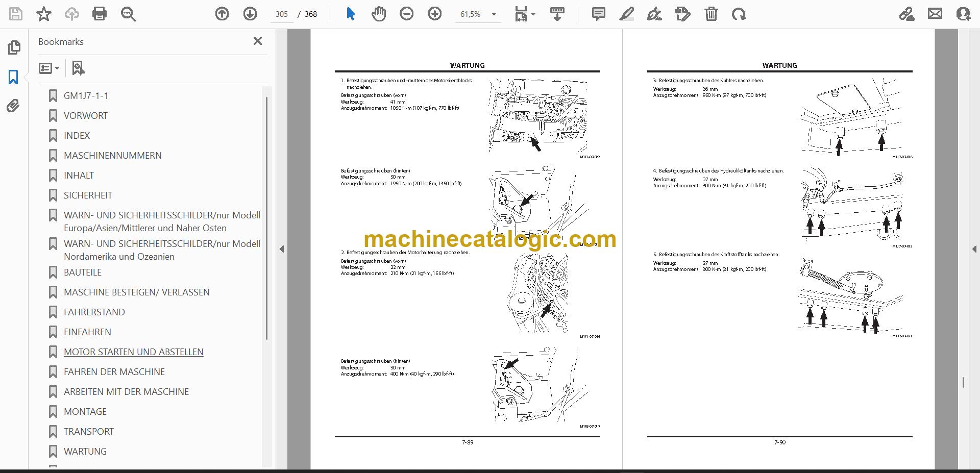Screen dimensions: 980x473
Task: Jump to MOTOR STARTEN UND ABSTELLEN
Action: [x=133, y=352]
